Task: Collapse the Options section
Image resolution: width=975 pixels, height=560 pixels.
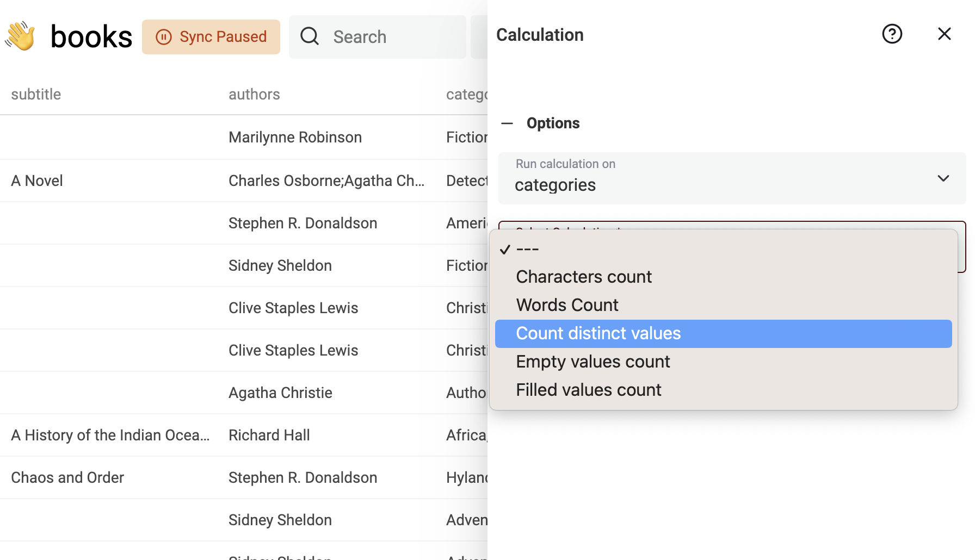Action: click(x=507, y=123)
